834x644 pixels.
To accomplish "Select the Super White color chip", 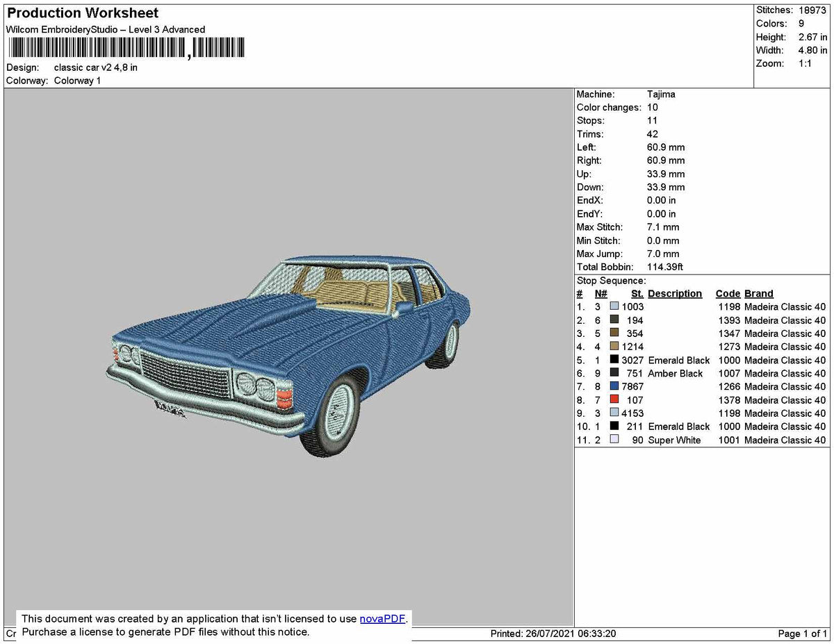I will (614, 438).
